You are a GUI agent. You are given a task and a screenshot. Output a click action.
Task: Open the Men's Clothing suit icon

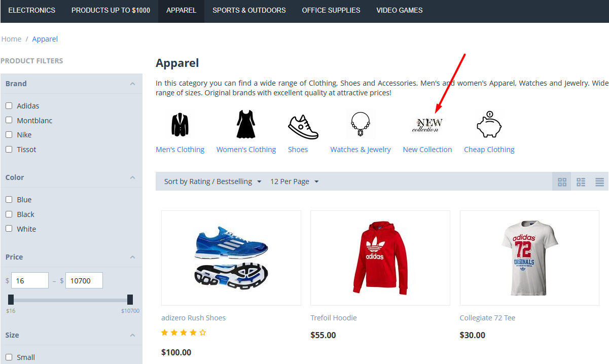coord(180,125)
